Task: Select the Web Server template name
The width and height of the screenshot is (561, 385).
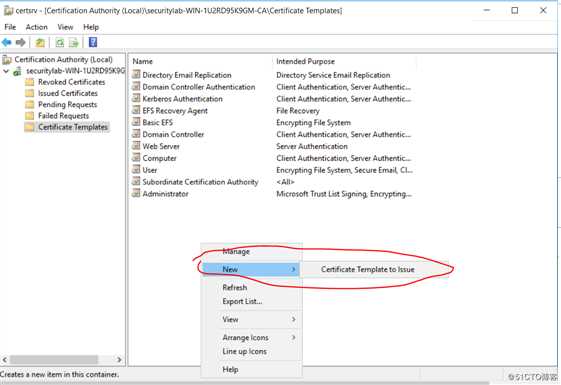Action: [161, 146]
